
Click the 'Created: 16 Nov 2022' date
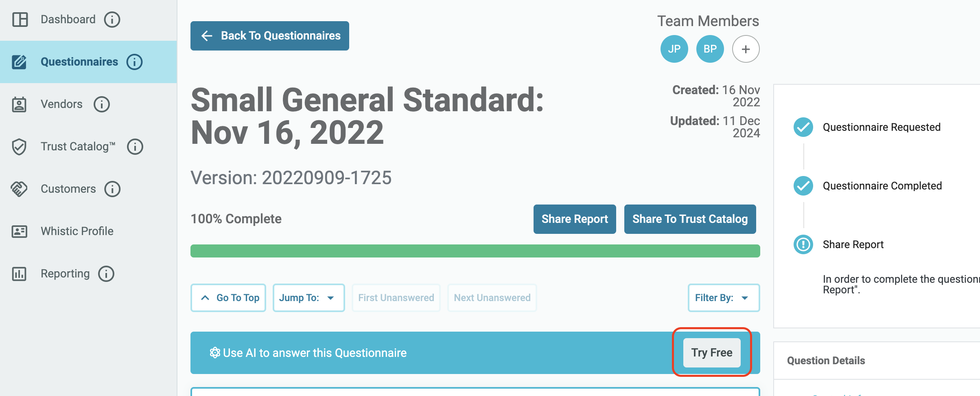point(716,96)
